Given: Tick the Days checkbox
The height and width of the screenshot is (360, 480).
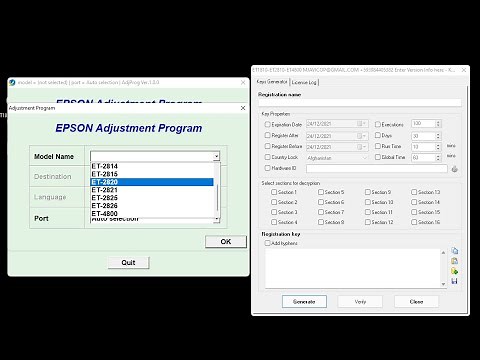Looking at the screenshot, I should (x=378, y=135).
